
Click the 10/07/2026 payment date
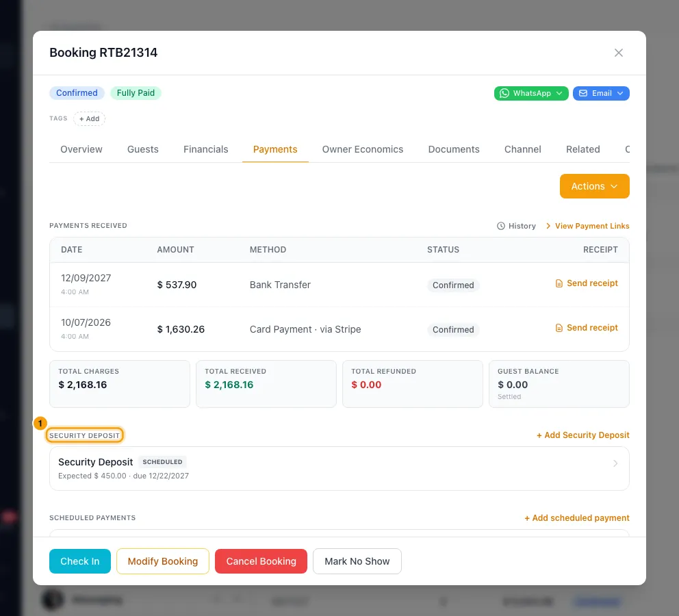[86, 322]
